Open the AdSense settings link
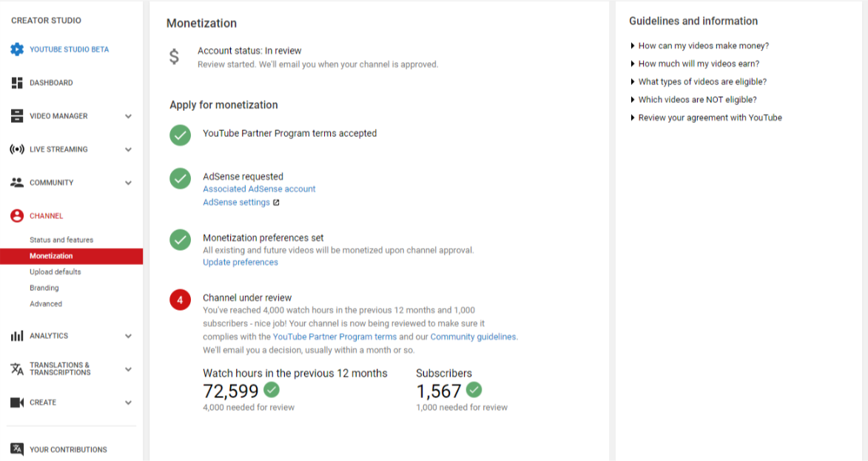Viewport: 868px width, 461px height. point(236,203)
